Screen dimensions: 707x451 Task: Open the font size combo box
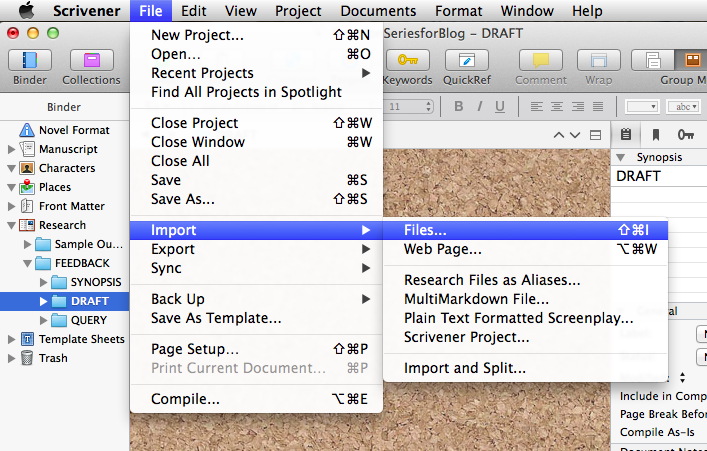point(409,107)
